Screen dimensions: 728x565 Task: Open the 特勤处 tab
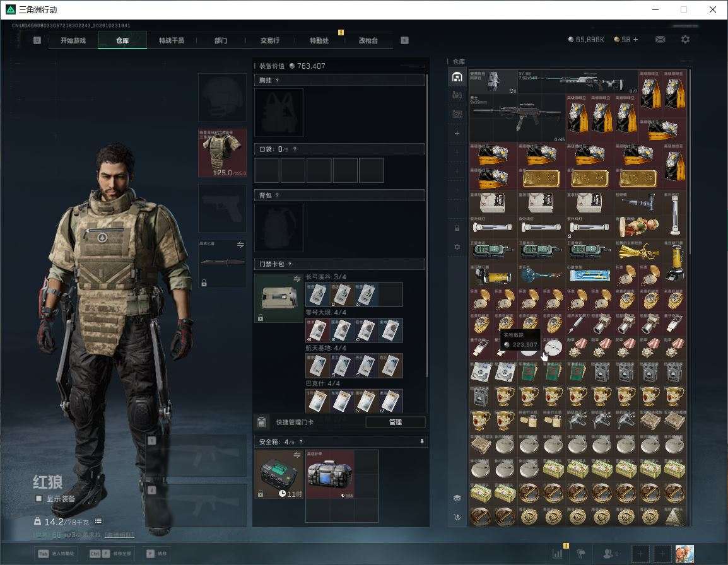(x=319, y=40)
